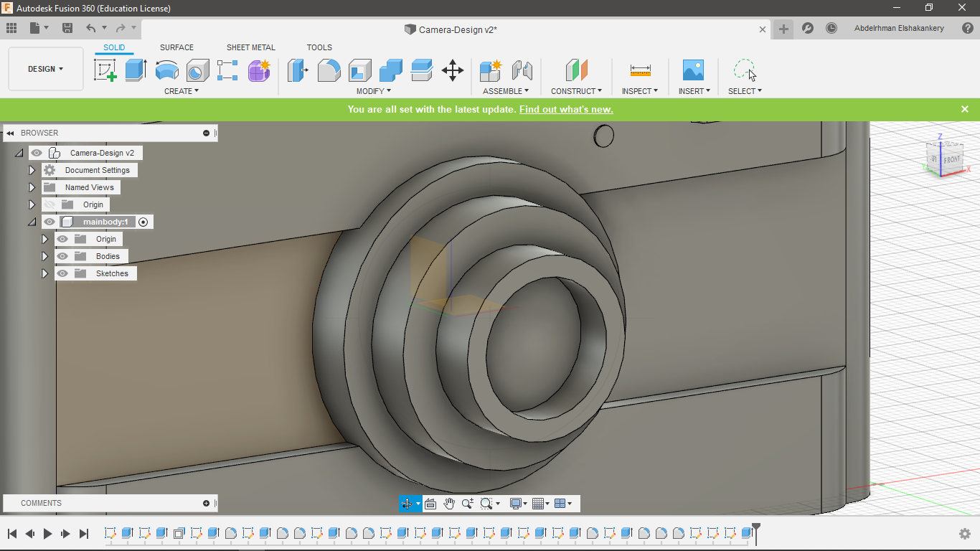Image resolution: width=980 pixels, height=551 pixels.
Task: Dismiss the green update notification banner
Action: coord(965,109)
